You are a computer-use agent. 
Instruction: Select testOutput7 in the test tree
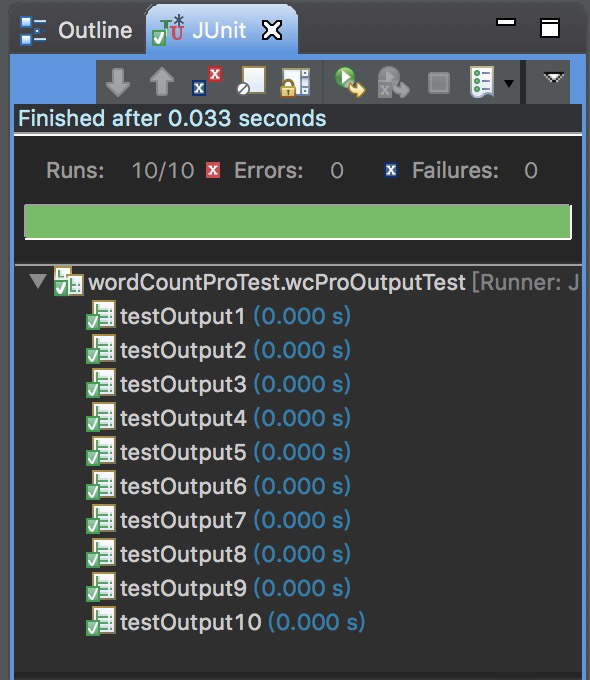[x=235, y=520]
